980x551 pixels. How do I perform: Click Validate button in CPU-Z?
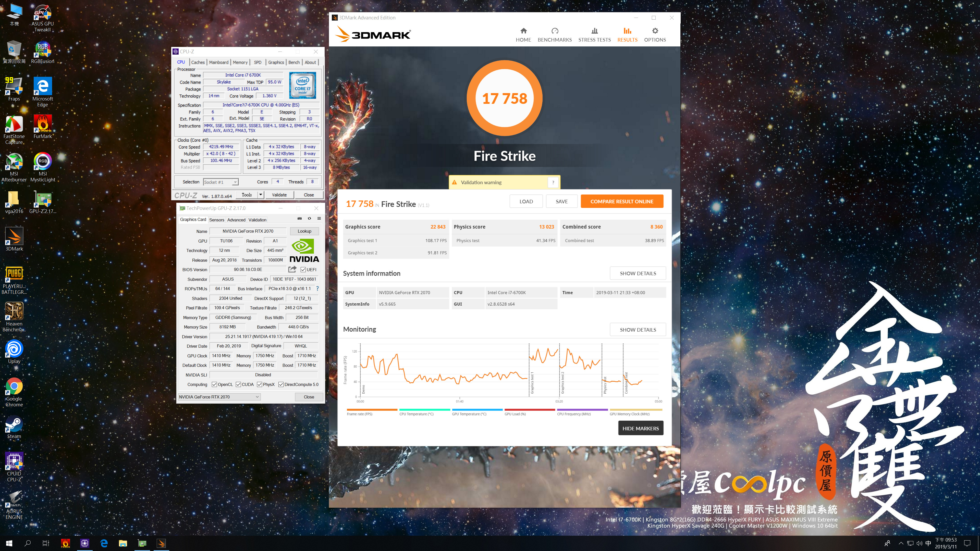(279, 195)
